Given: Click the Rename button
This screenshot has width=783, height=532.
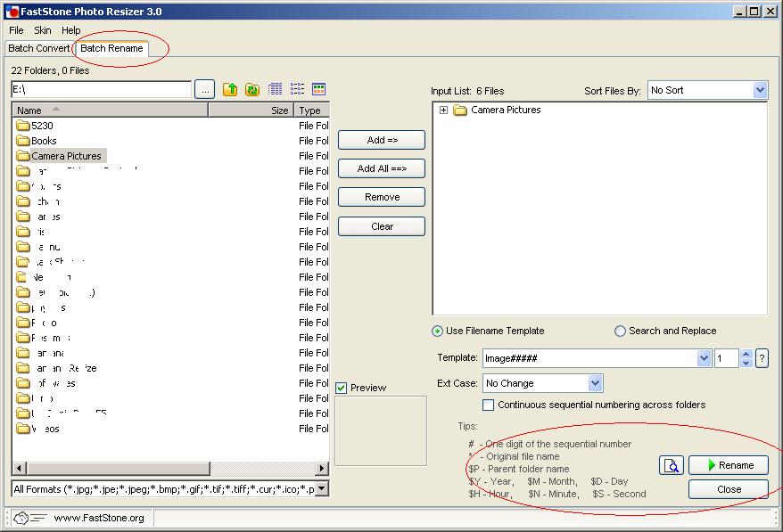Looking at the screenshot, I should 729,466.
